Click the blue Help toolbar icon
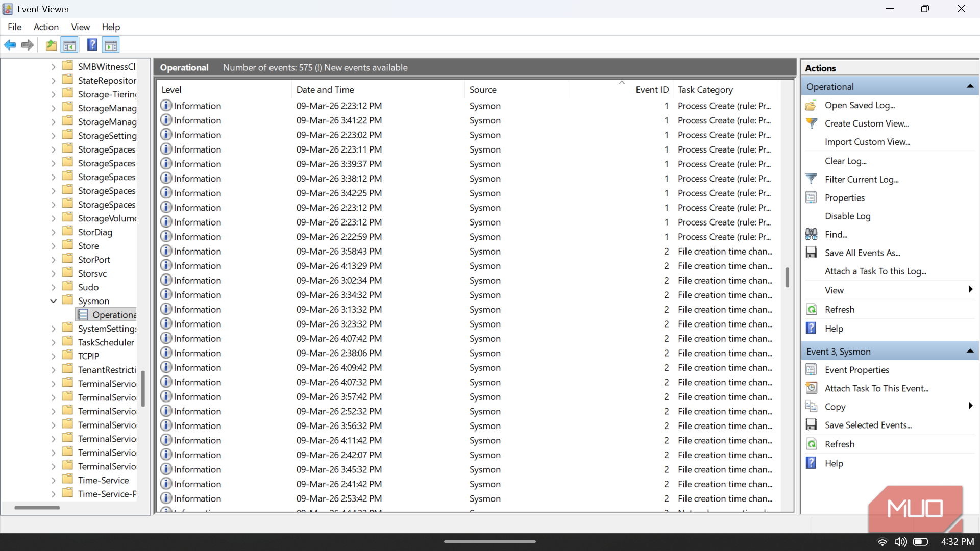 click(92, 45)
